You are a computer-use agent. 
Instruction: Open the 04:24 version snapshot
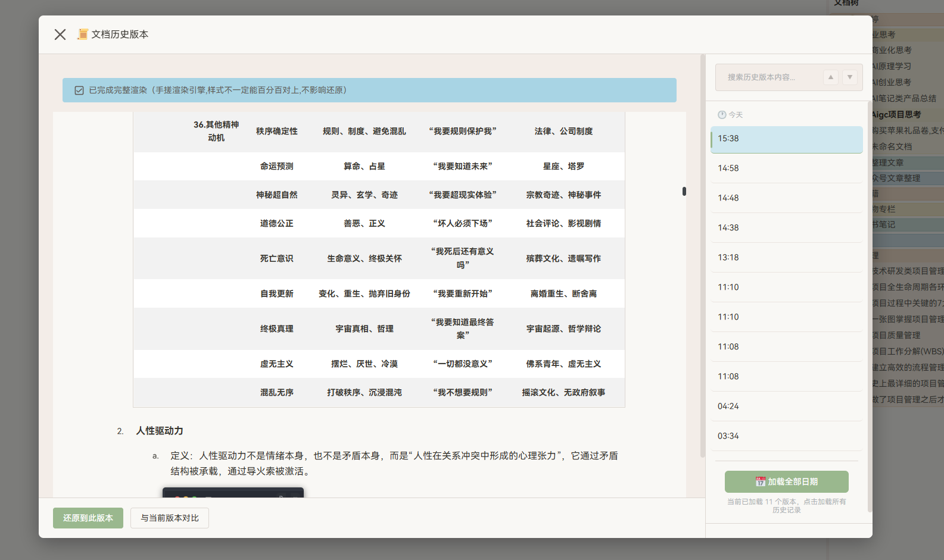[x=786, y=406]
